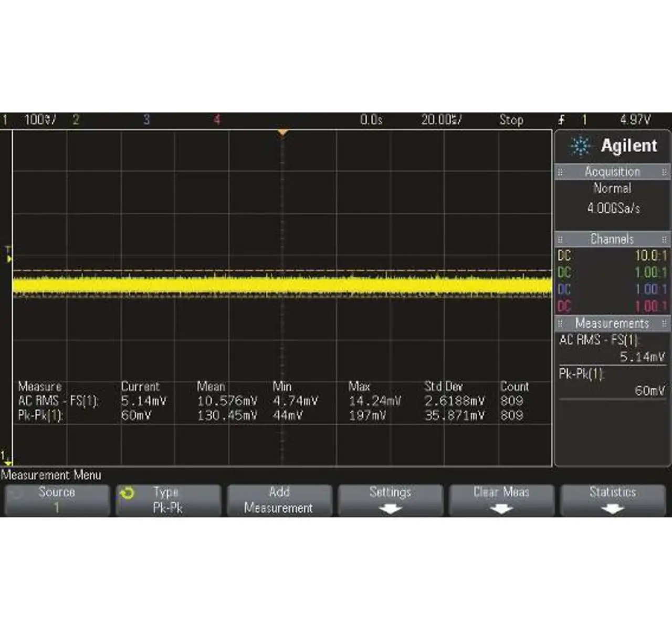Click Pk-Pk(1) sidebar measurement label

click(582, 373)
